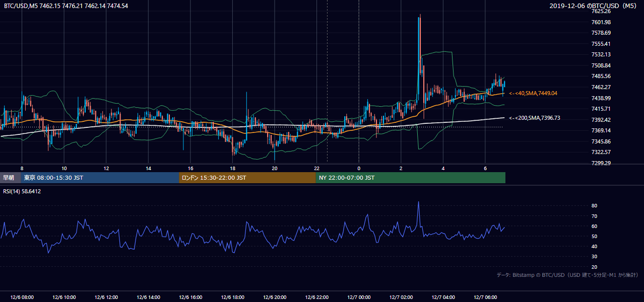Click price axis value 7322.57
Screen dimensions: 644x302
[601, 152]
